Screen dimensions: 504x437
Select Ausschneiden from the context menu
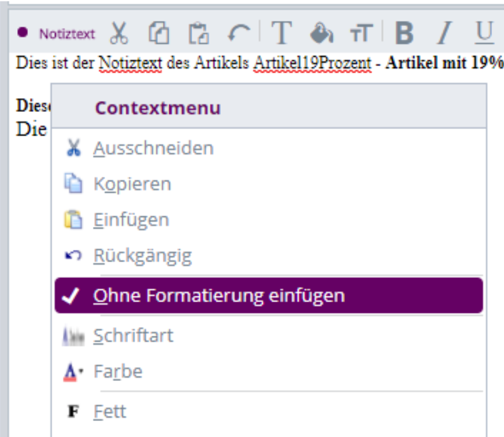pos(153,148)
